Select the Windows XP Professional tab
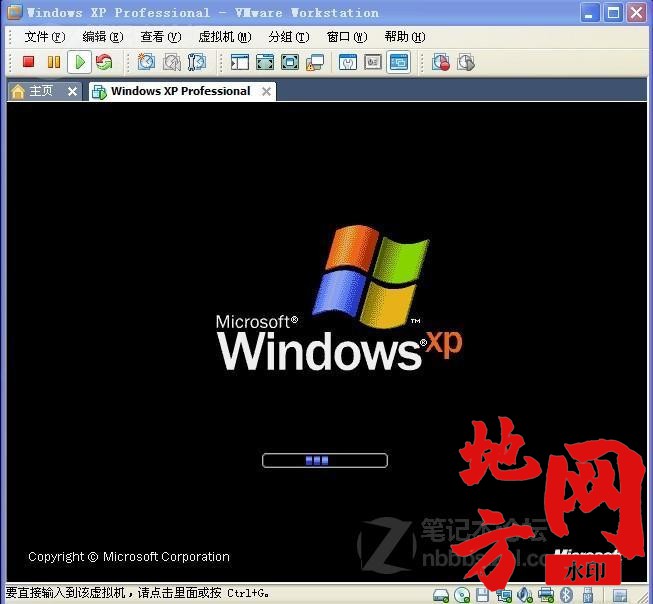 coord(181,91)
